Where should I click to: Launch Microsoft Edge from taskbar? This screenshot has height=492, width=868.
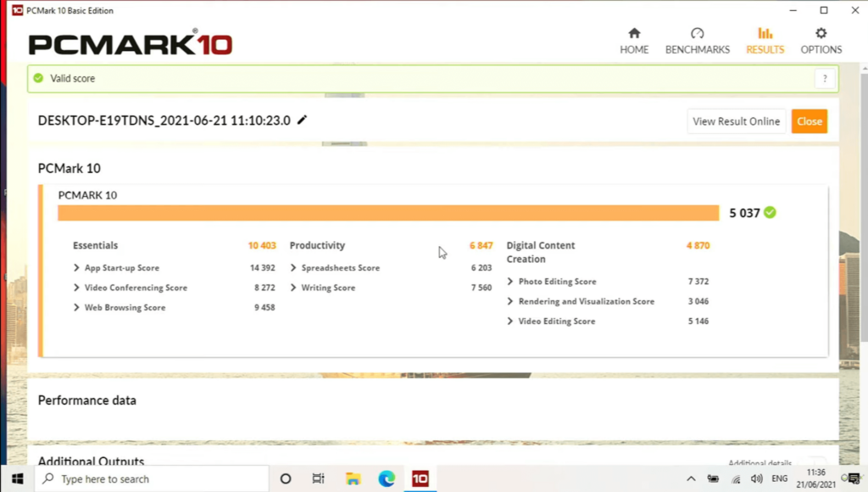tap(387, 478)
